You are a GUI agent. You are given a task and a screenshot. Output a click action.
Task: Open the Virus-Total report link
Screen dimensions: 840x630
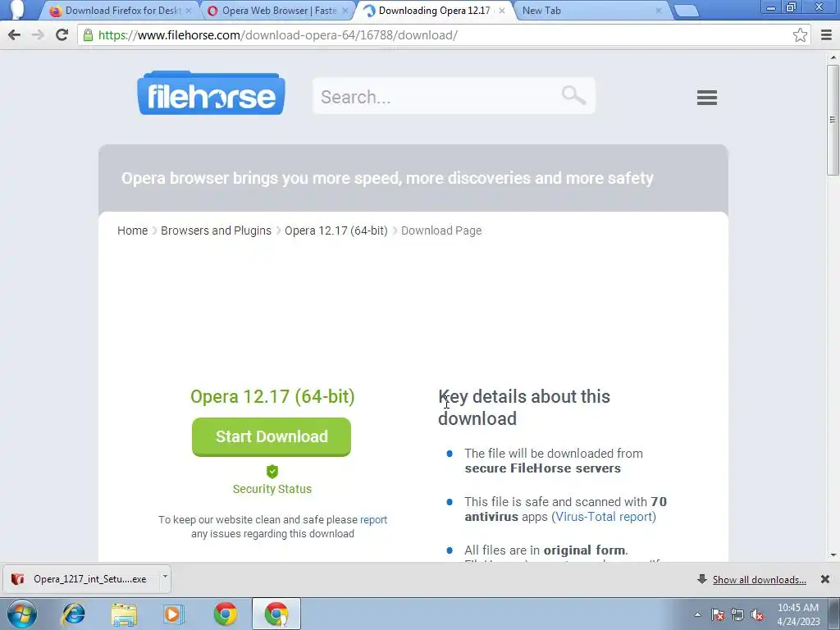pos(604,517)
